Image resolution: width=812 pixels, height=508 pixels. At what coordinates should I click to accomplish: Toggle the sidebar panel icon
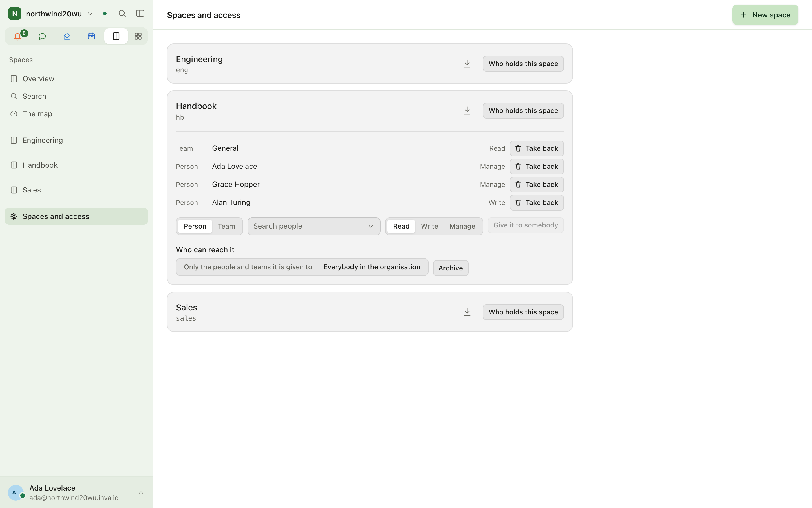[140, 14]
